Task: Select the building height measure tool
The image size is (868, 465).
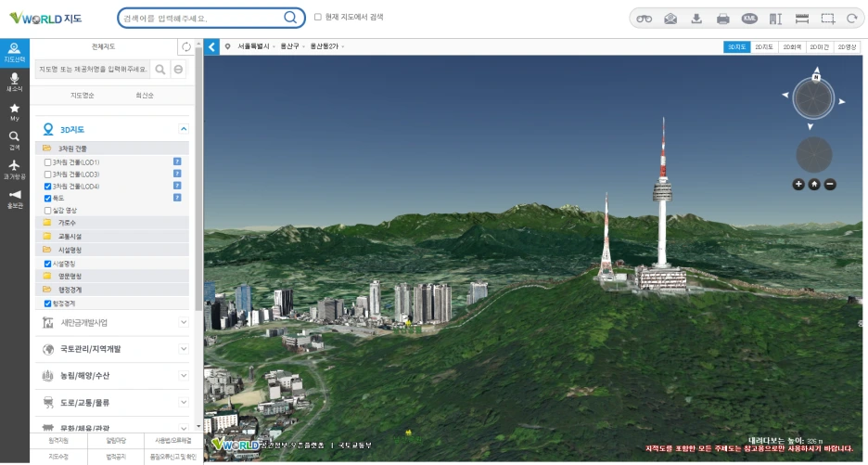Action: (x=775, y=19)
